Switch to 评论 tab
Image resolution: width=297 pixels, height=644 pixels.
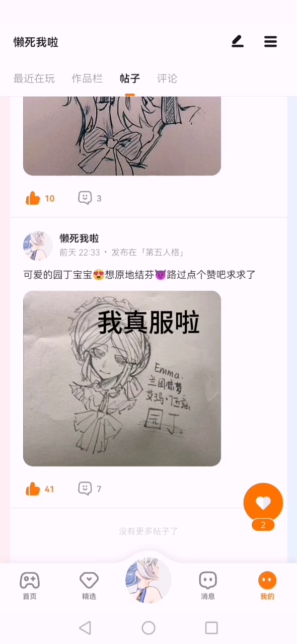click(x=167, y=78)
